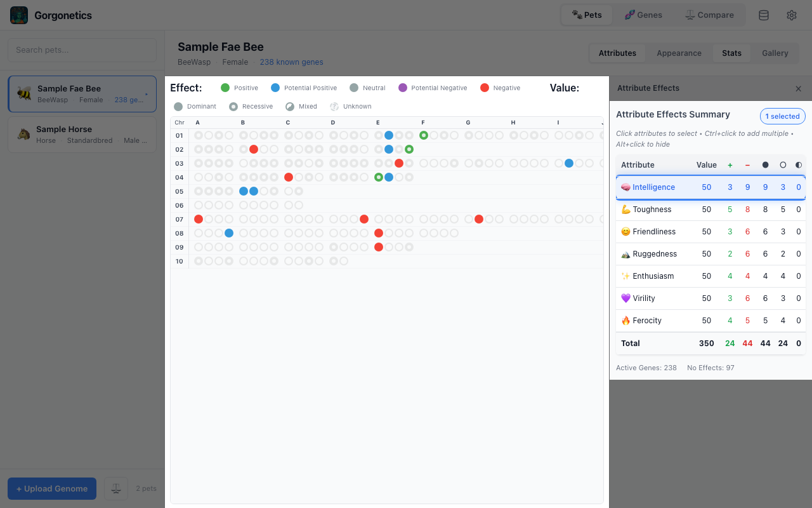Click the Upload Genome button
The image size is (812, 508).
click(x=51, y=488)
